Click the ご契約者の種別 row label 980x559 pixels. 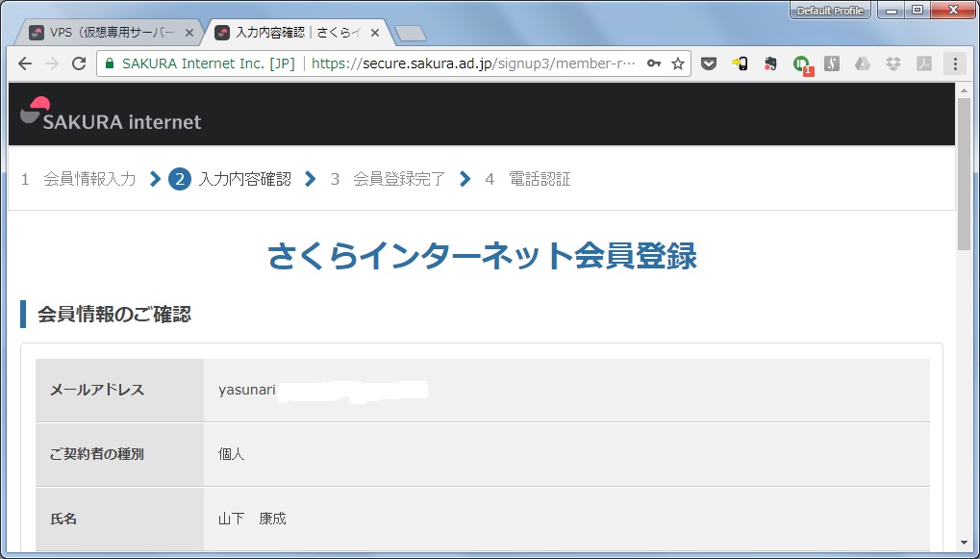pos(97,454)
